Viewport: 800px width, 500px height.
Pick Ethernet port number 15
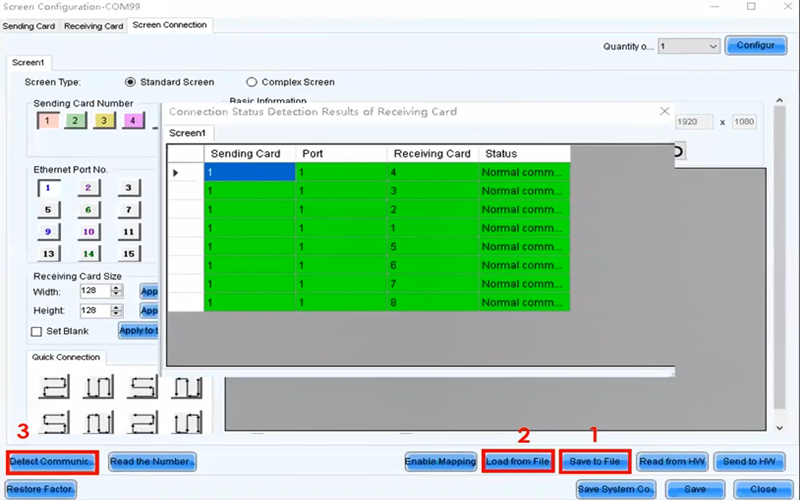(127, 254)
